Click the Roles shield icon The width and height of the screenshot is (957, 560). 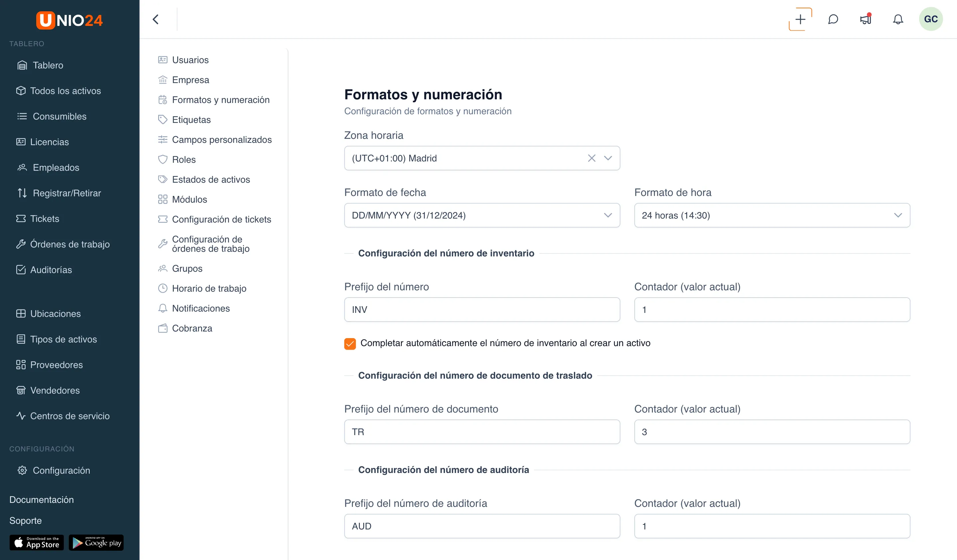click(x=162, y=159)
